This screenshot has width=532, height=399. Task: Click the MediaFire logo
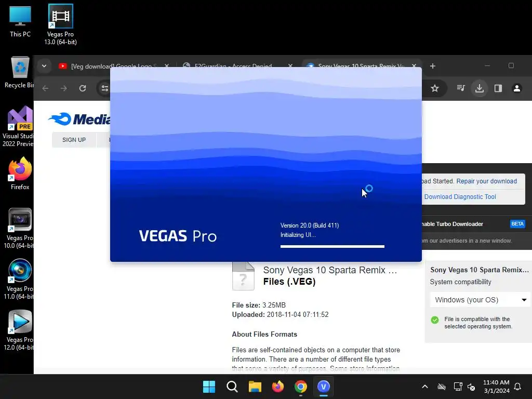click(x=79, y=119)
